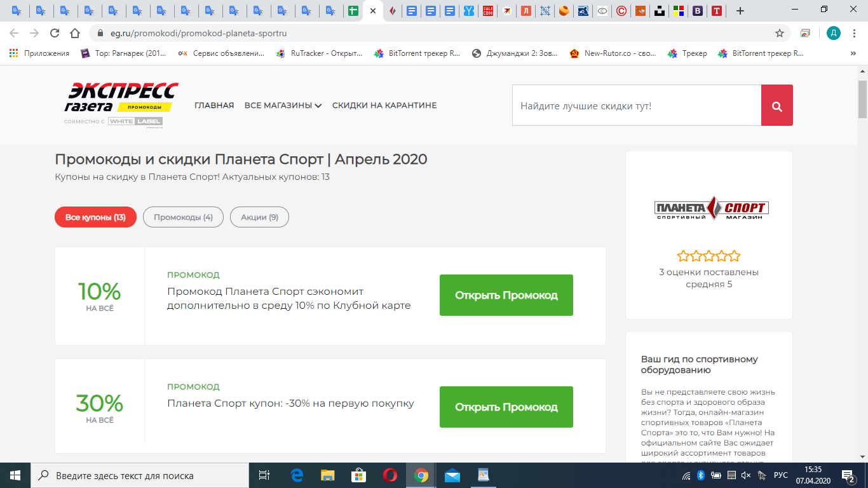Open СКИДКИ НА КАРАНТИНЕ menu item
Viewport: 868px width, 488px height.
tap(384, 105)
